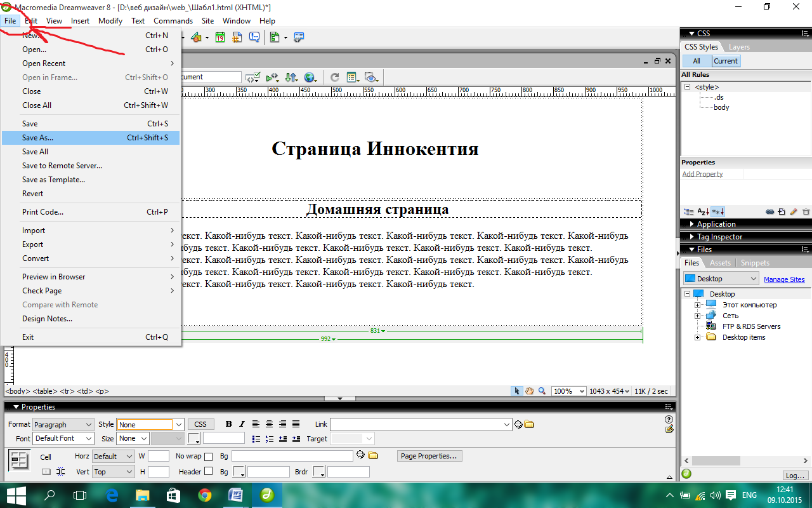
Task: Switch to the Assets tab
Action: 720,263
